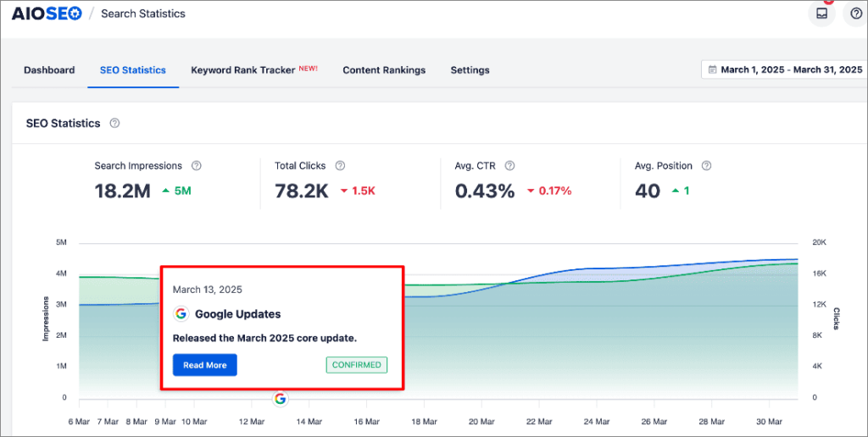Click the 6 Mar axis label

point(79,422)
